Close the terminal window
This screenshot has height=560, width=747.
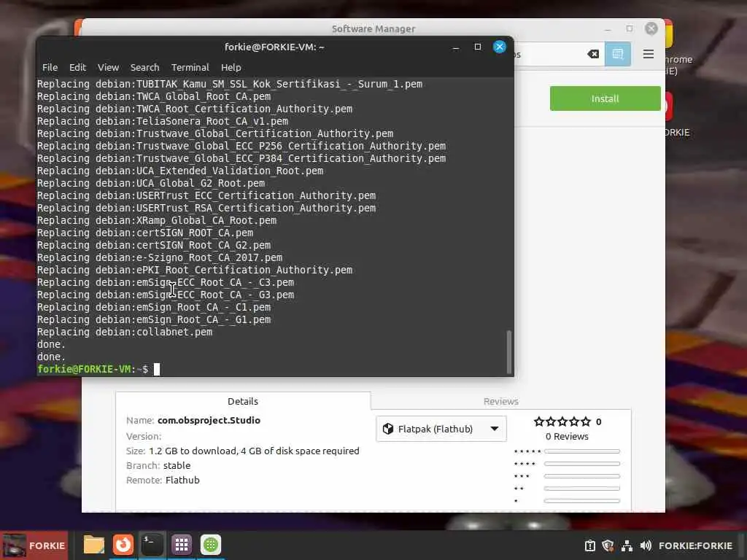point(499,47)
